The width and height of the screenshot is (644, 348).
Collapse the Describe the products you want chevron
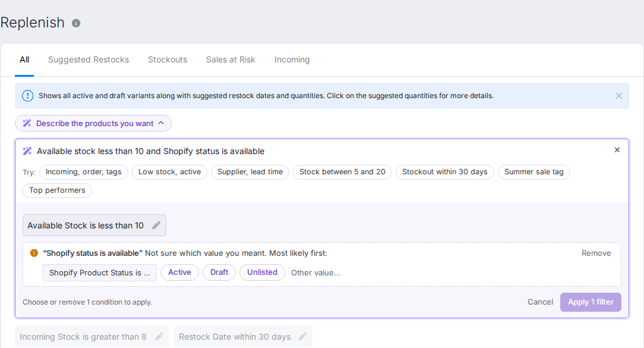coord(161,123)
